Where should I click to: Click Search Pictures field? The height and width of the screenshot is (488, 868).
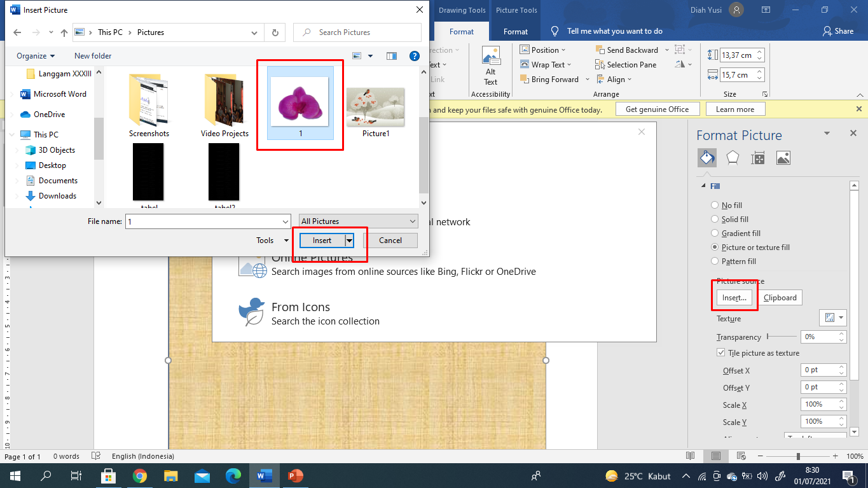tap(357, 32)
